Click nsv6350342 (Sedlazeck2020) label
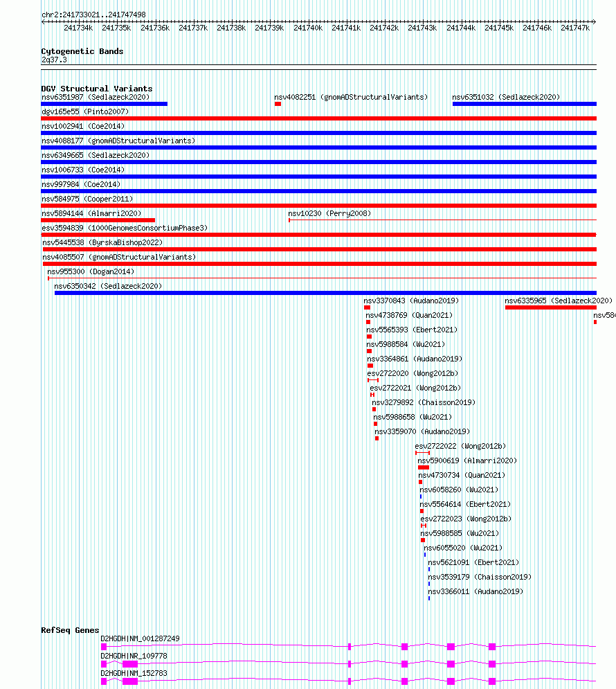The width and height of the screenshot is (616, 689). pos(108,286)
